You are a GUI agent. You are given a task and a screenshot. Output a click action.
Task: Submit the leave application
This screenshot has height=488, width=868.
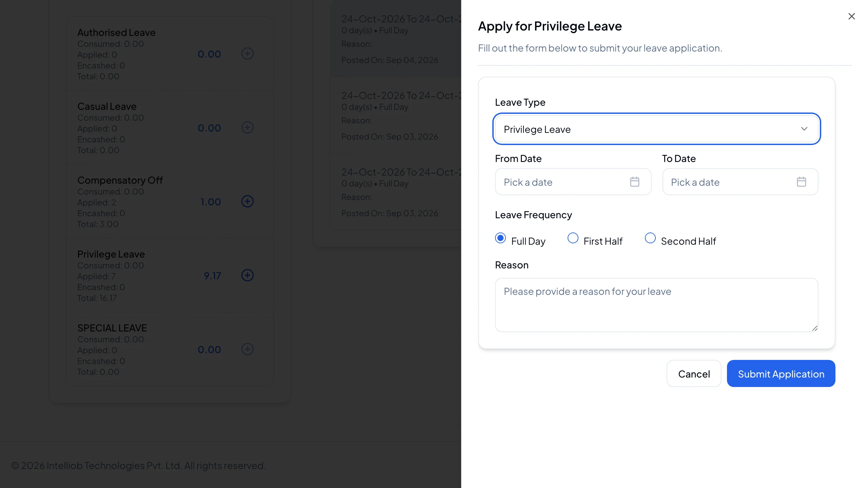point(781,373)
